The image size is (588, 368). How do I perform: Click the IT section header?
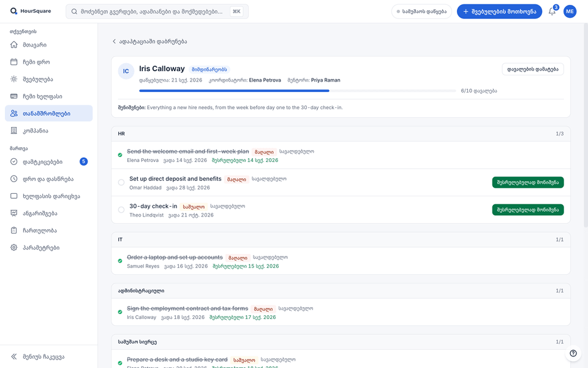pyautogui.click(x=341, y=240)
